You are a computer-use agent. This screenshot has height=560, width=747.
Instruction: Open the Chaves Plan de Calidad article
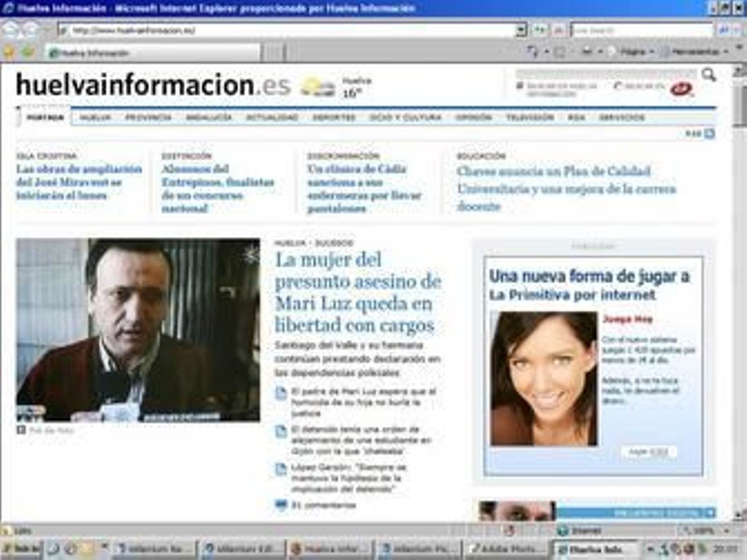566,188
